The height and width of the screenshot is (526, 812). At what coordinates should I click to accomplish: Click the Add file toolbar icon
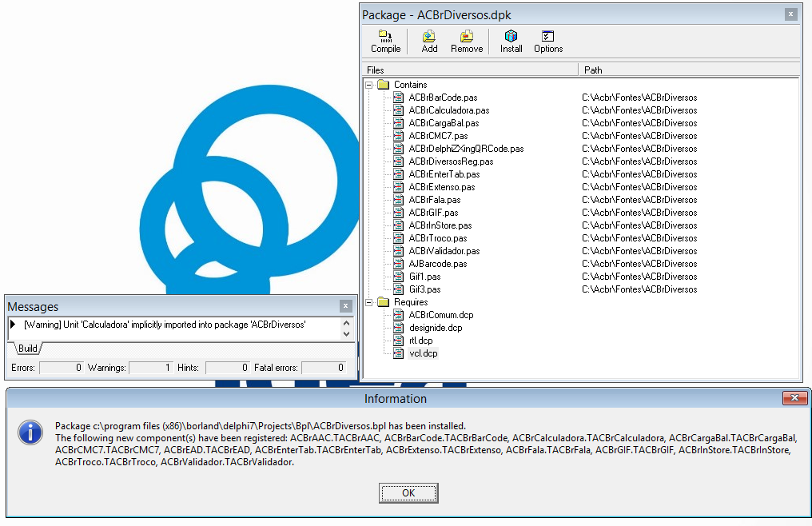coord(429,42)
